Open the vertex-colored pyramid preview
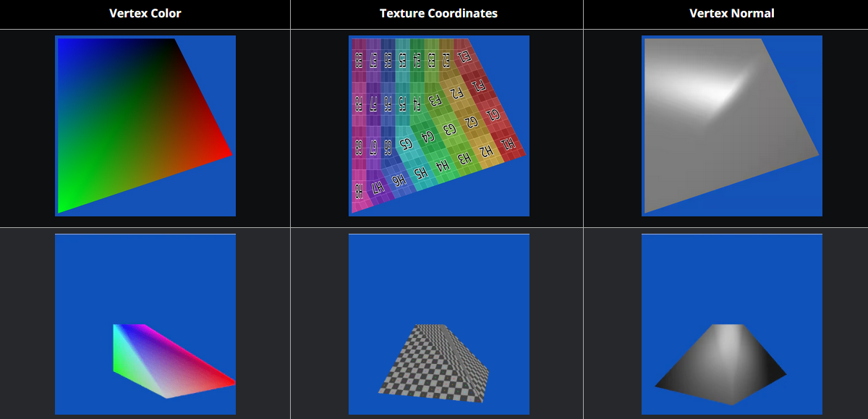The image size is (868, 419). (145, 324)
